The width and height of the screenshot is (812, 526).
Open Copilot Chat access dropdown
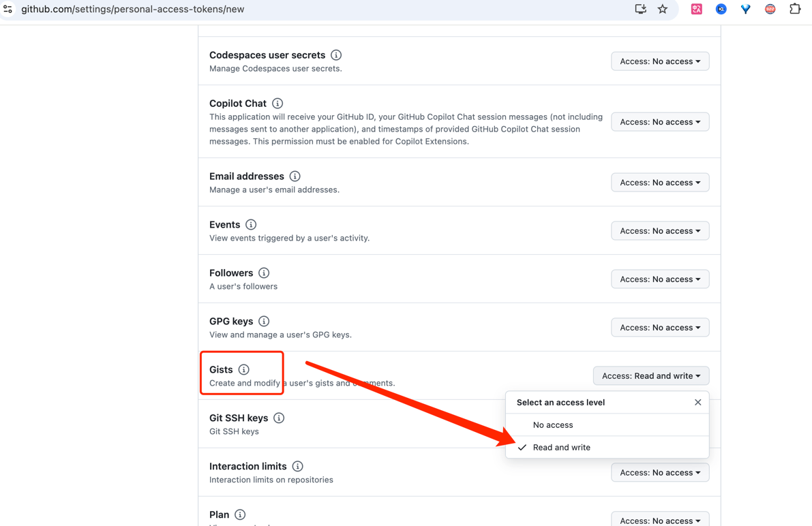pyautogui.click(x=660, y=122)
